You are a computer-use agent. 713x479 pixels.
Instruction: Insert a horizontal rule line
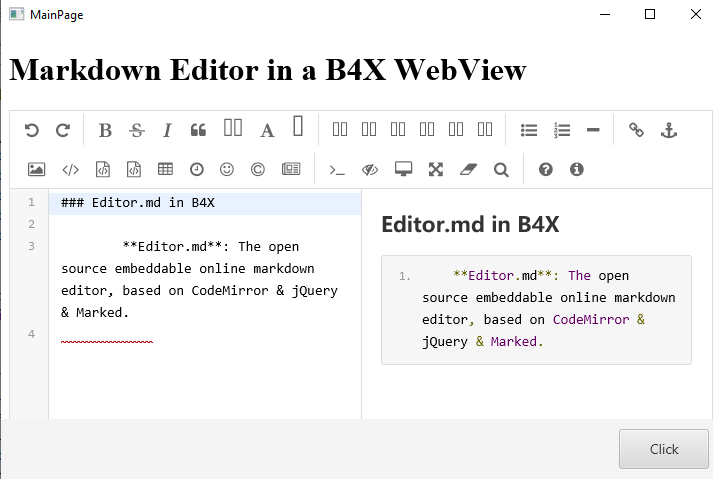pyautogui.click(x=593, y=130)
